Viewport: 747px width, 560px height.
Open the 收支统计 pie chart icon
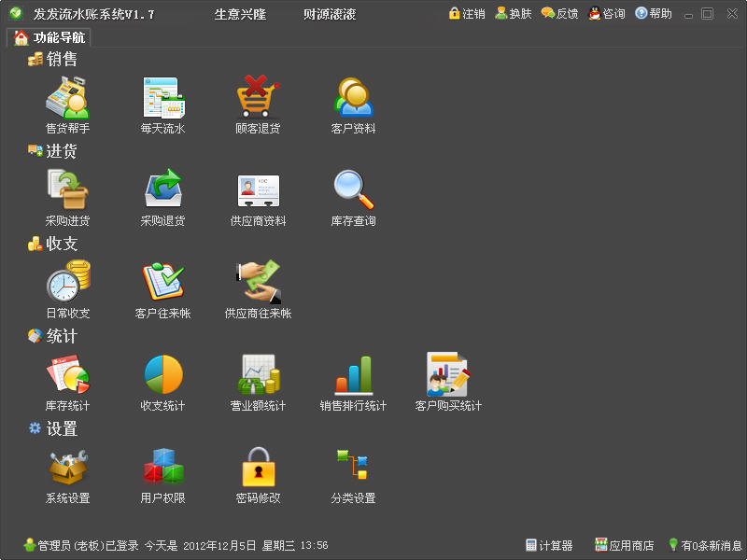162,382
